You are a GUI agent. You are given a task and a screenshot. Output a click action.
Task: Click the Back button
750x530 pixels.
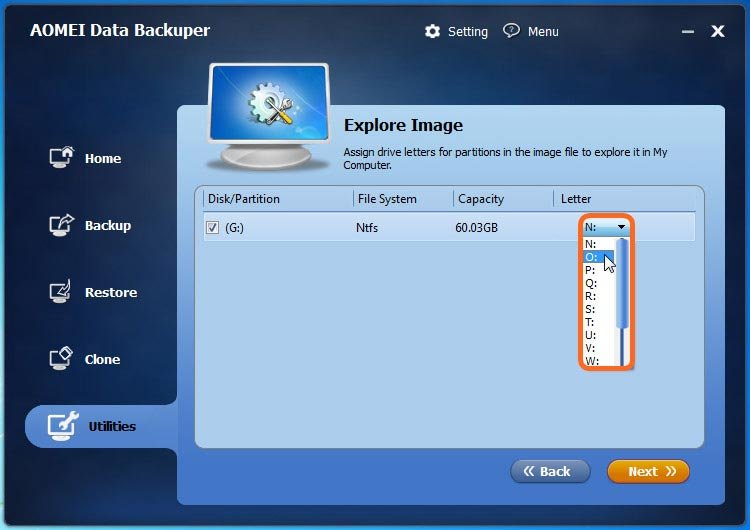[x=550, y=472]
